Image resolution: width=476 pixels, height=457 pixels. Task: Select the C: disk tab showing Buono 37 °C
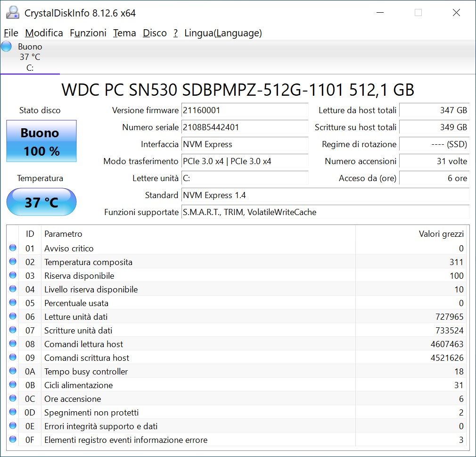pos(30,57)
